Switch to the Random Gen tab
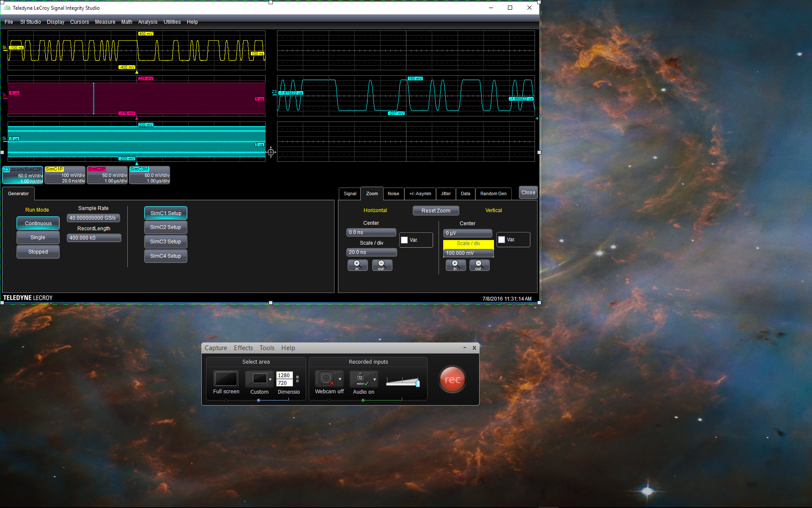The image size is (812, 508). 493,193
